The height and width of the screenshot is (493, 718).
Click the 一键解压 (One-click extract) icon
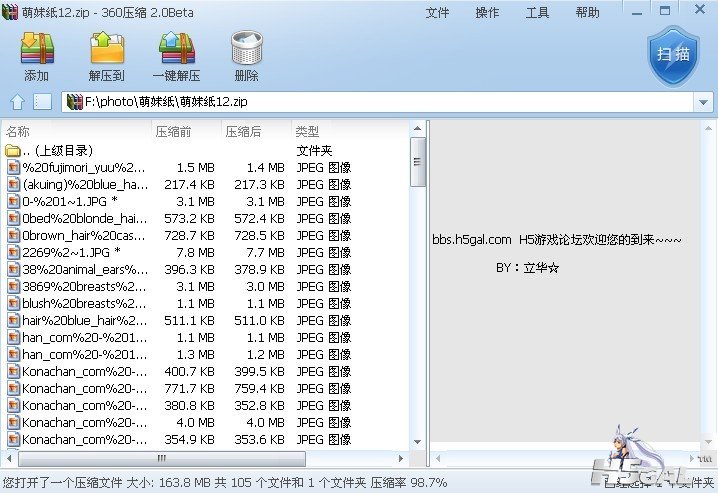tap(176, 57)
